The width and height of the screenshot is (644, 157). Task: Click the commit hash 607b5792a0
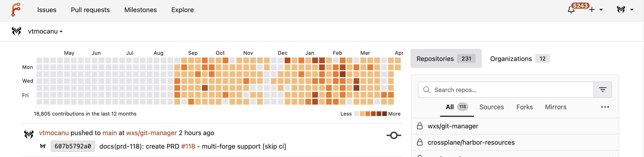tap(73, 146)
